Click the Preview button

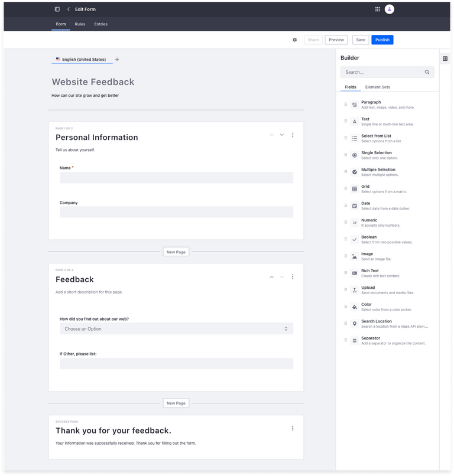pyautogui.click(x=336, y=40)
